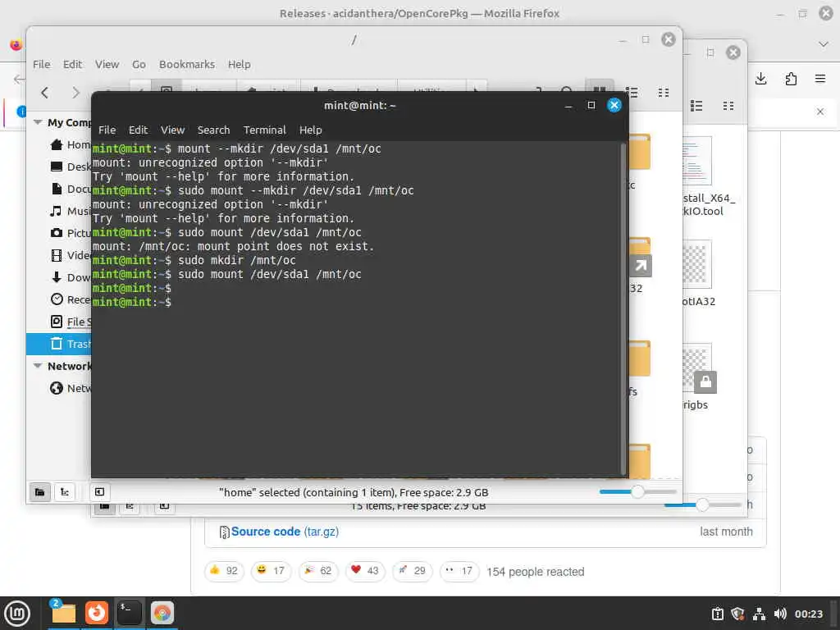840x630 pixels.
Task: Open the Linux Mint start menu
Action: pyautogui.click(x=18, y=614)
